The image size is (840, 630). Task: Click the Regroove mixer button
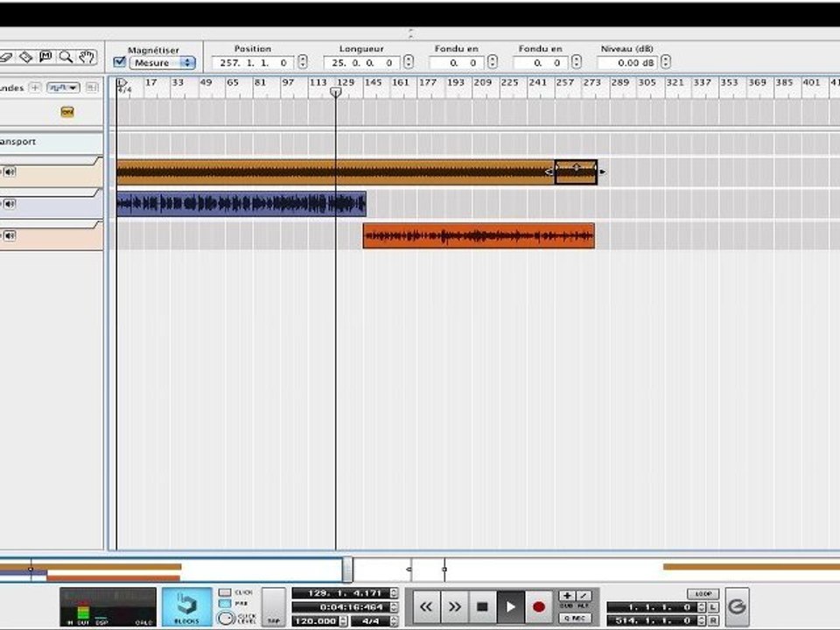(737, 606)
